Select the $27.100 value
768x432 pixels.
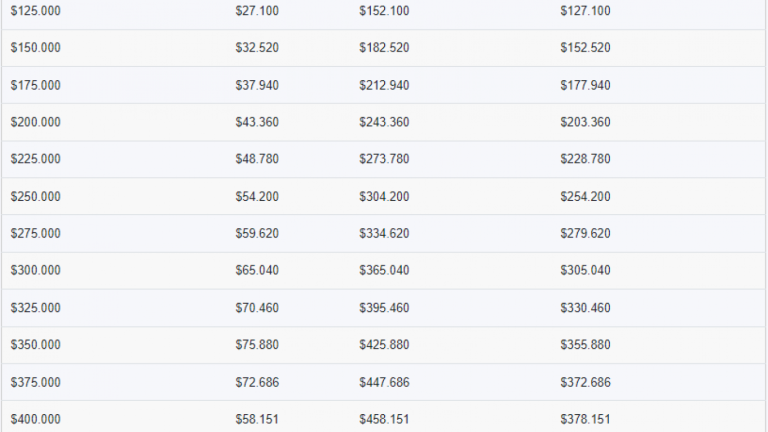pos(257,11)
